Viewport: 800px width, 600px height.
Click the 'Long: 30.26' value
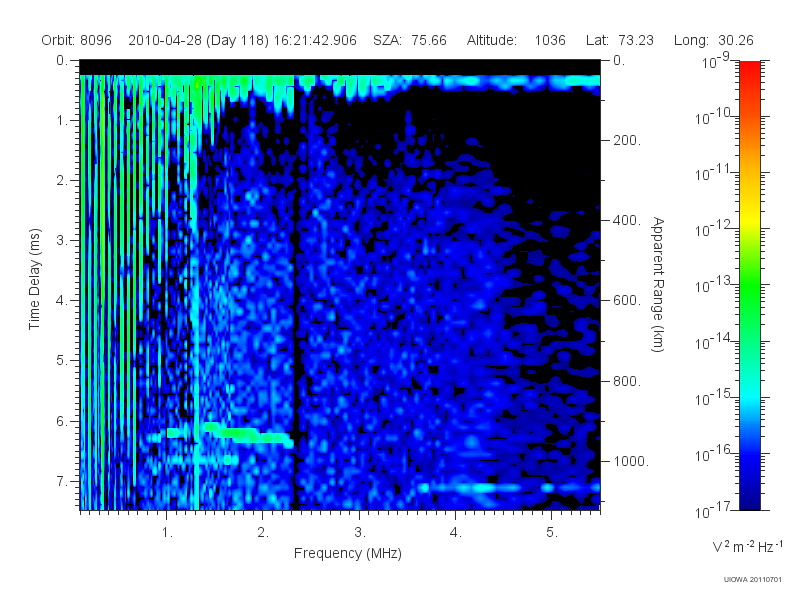(714, 40)
